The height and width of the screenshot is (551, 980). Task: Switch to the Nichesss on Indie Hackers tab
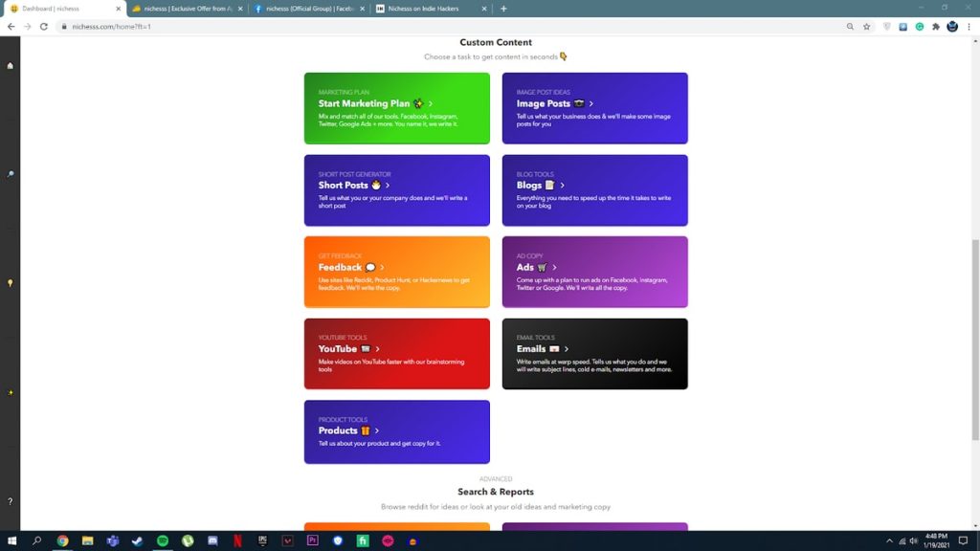point(432,9)
